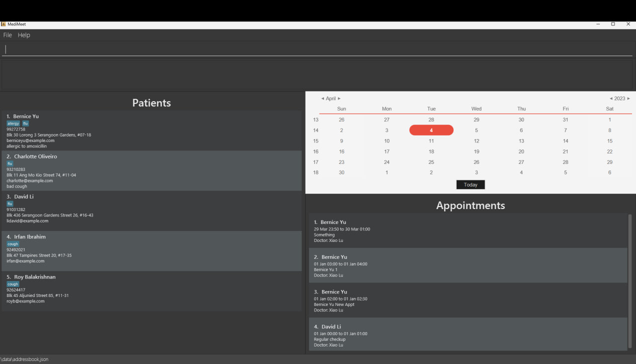Click Roy Balakrishnan's cough tag
This screenshot has width=636, height=364.
[13, 284]
